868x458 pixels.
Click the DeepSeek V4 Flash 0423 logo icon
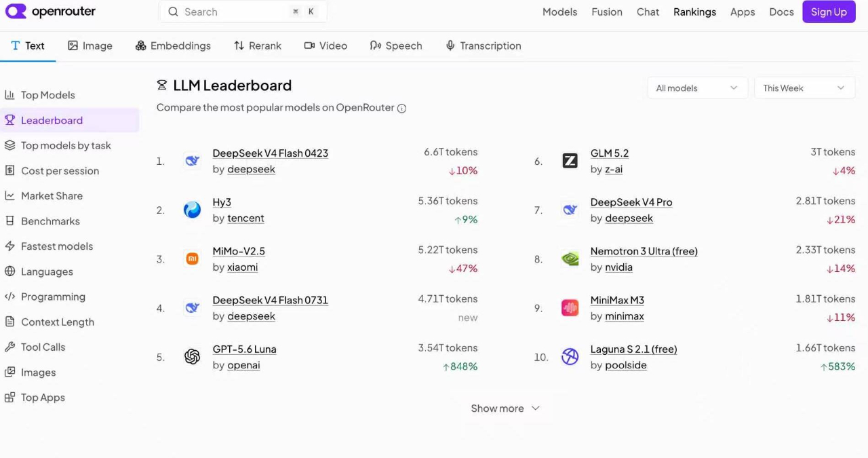[x=193, y=161]
